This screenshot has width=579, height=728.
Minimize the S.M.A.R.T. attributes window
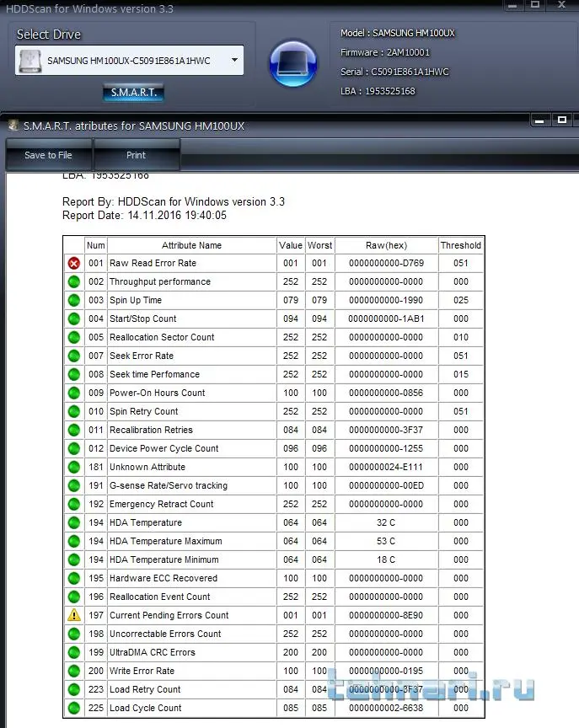[539, 120]
